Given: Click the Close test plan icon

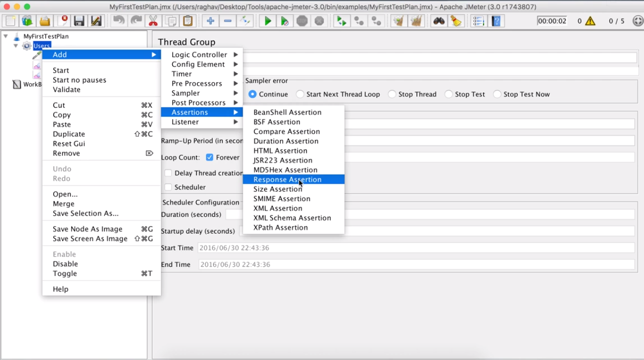Looking at the screenshot, I should click(63, 21).
